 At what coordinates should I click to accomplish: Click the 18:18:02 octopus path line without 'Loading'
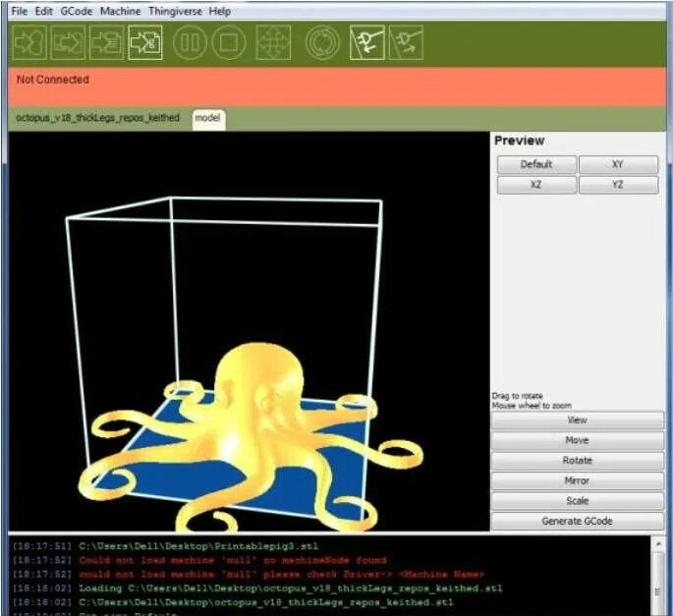[x=233, y=602]
